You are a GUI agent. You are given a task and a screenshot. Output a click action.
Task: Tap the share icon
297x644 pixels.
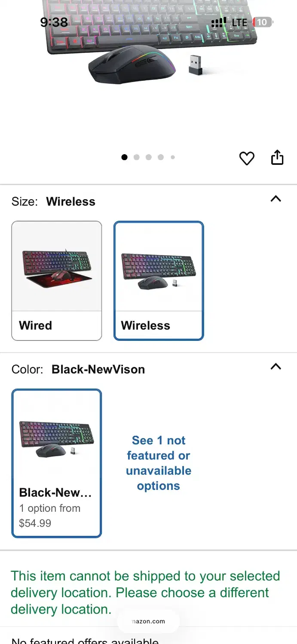(277, 158)
